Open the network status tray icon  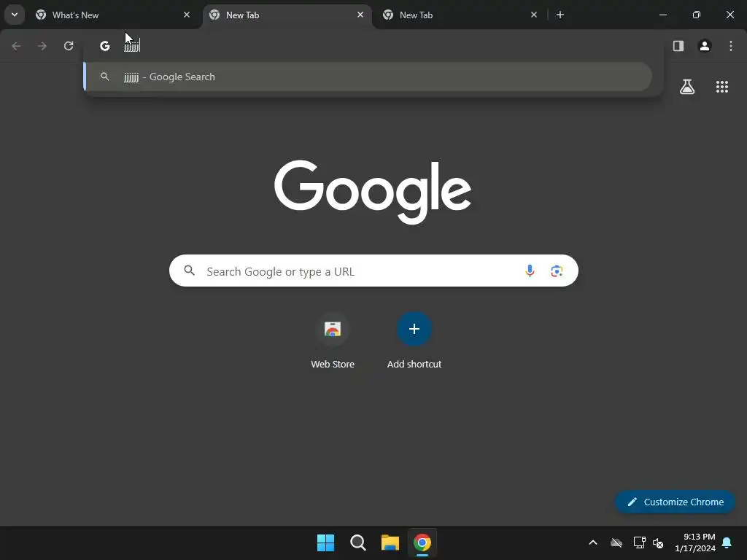click(639, 542)
